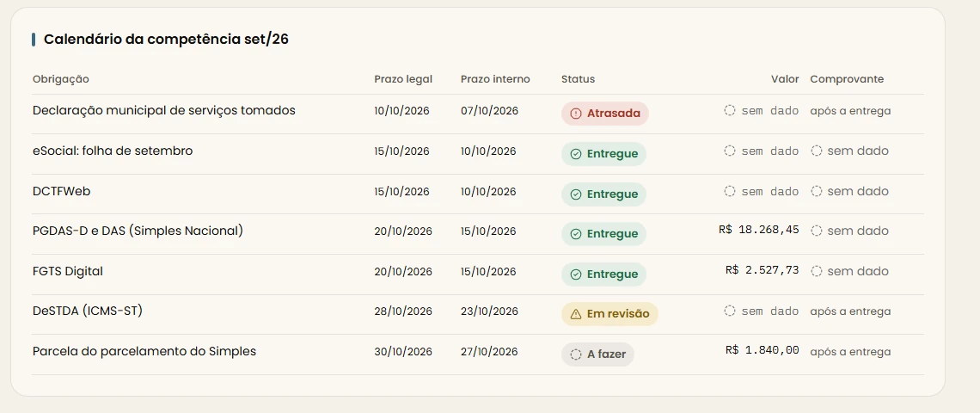The width and height of the screenshot is (980, 413).
Task: Click legal deadline 30/10/2026
Action: [x=403, y=352]
